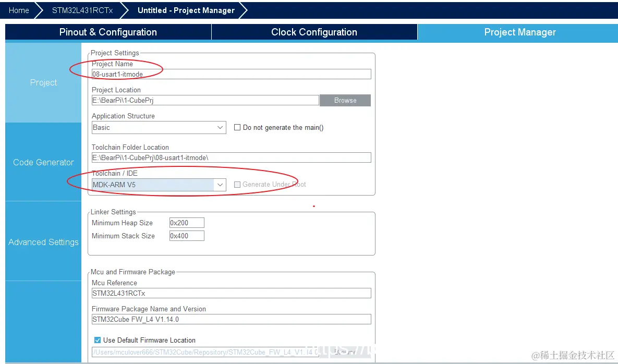
Task: Select Project side tab
Action: [43, 82]
